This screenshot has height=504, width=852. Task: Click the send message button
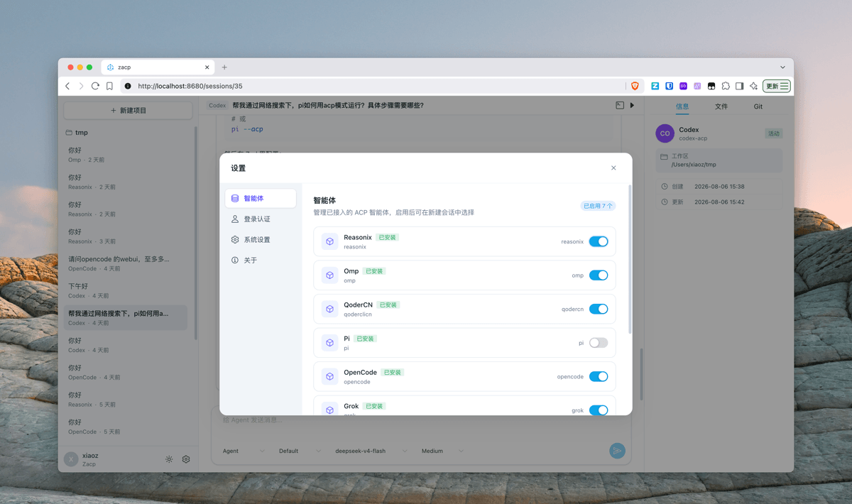pyautogui.click(x=617, y=451)
